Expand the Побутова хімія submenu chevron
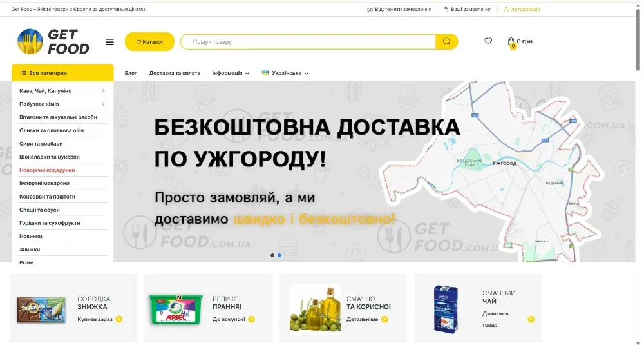This screenshot has height=345, width=644. pos(103,104)
